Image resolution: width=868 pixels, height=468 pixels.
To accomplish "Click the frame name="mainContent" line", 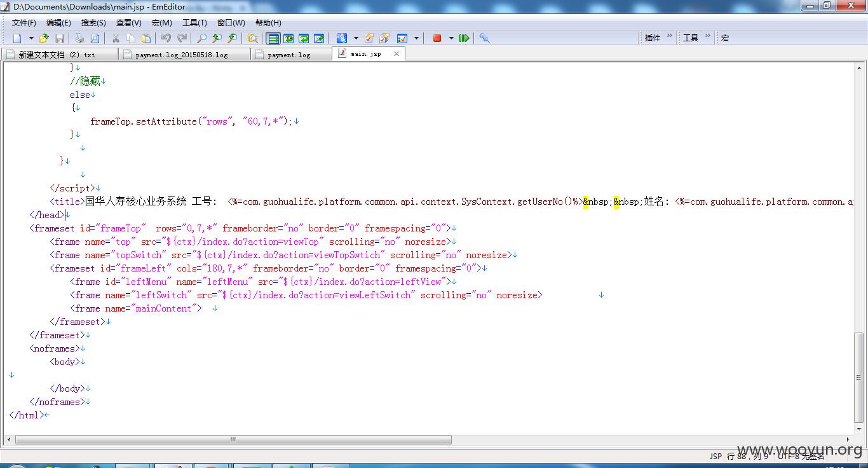I will [136, 308].
